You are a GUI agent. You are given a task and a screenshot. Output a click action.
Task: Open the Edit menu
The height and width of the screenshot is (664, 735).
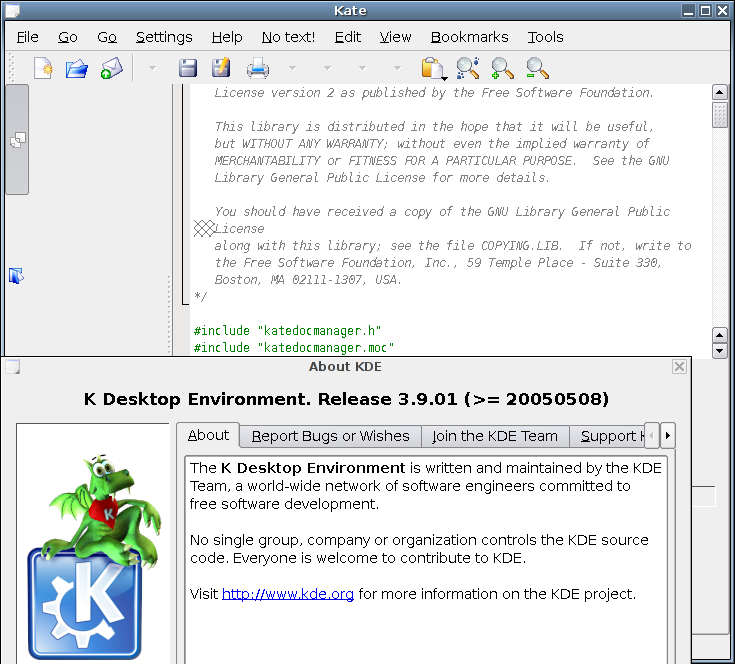(348, 37)
